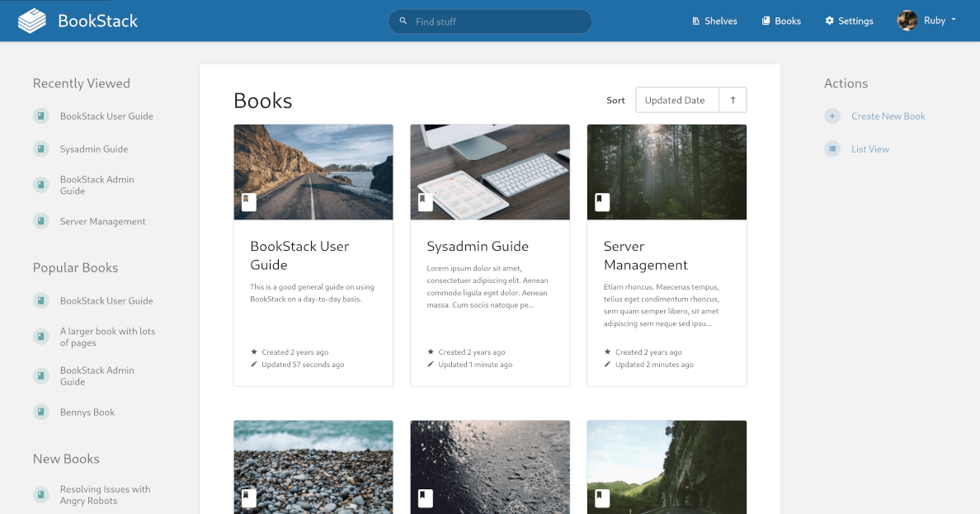Click 'Updated 1 minute ago' text
980x514 pixels.
tap(475, 365)
